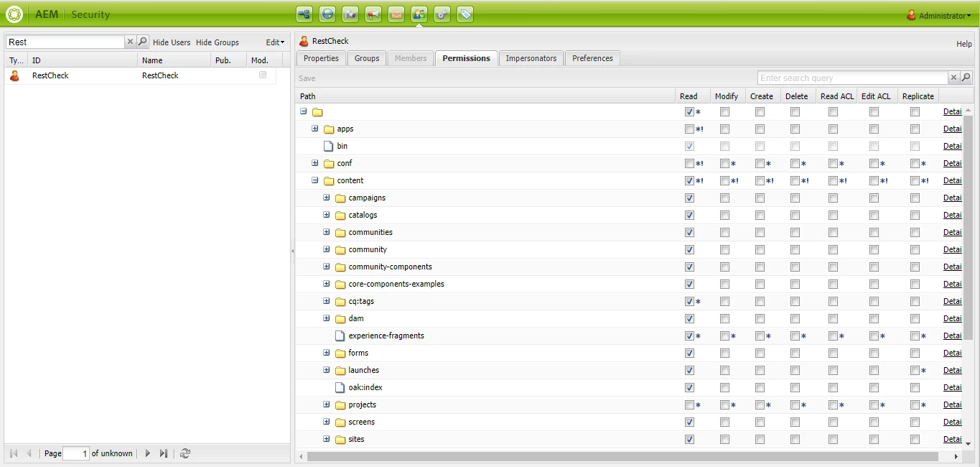Go to last page of user list
The width and height of the screenshot is (980, 467).
(x=164, y=453)
